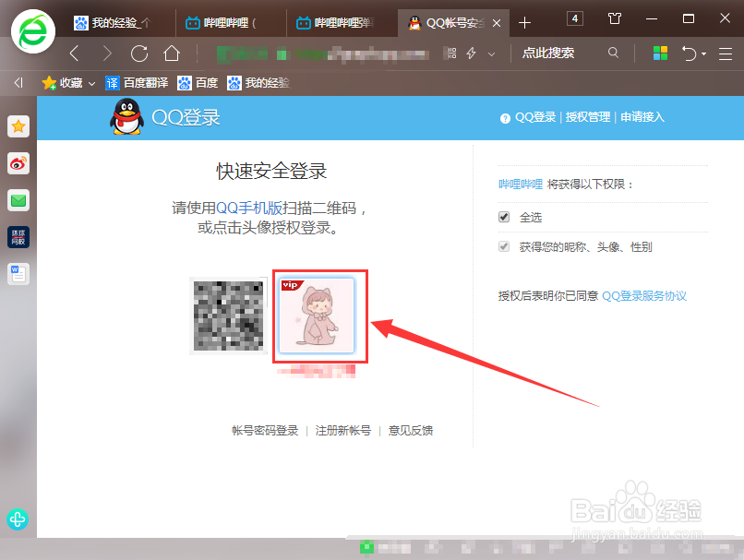The width and height of the screenshot is (744, 560).
Task: Click 帐号密码登录 link
Action: 265,431
